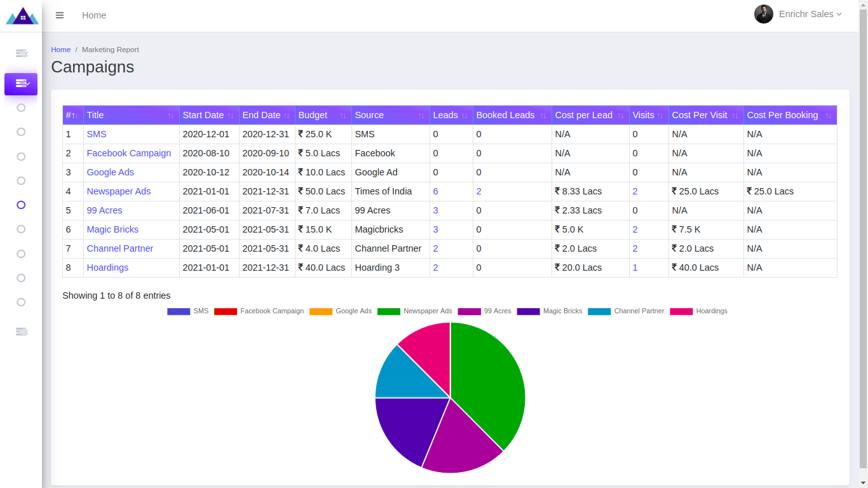Click the company logo in the corner

click(22, 16)
